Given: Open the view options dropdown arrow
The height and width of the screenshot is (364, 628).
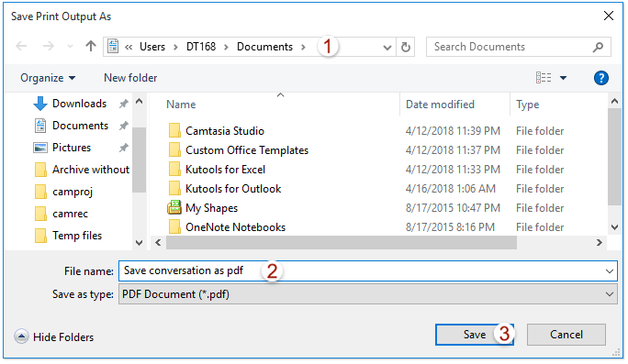Looking at the screenshot, I should click(x=563, y=78).
